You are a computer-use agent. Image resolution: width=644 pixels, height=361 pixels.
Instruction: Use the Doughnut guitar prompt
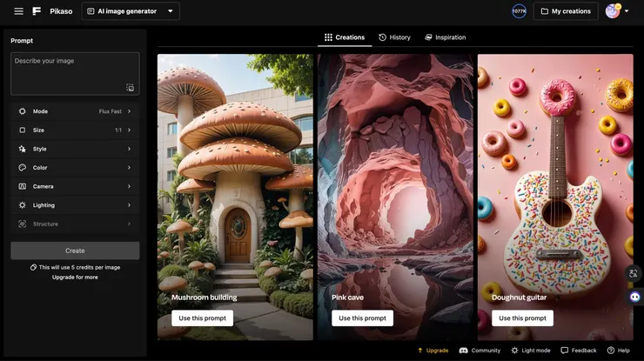[522, 318]
